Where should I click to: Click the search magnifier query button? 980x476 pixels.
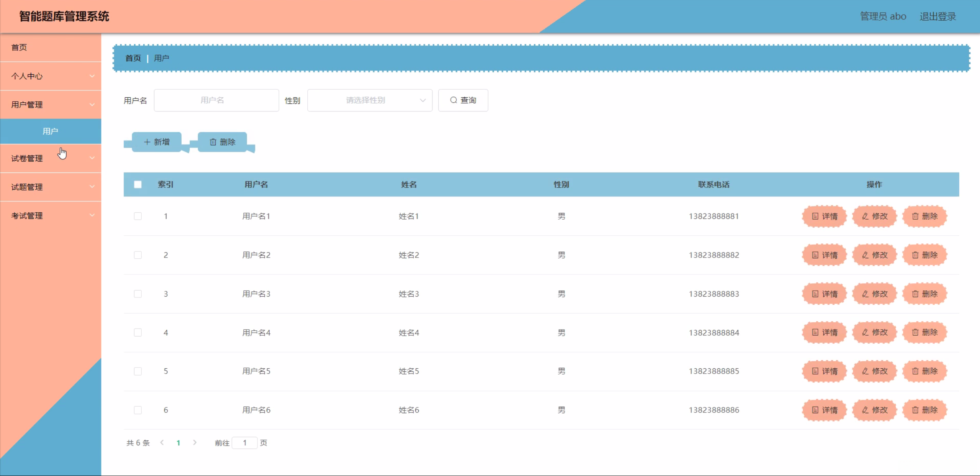463,100
